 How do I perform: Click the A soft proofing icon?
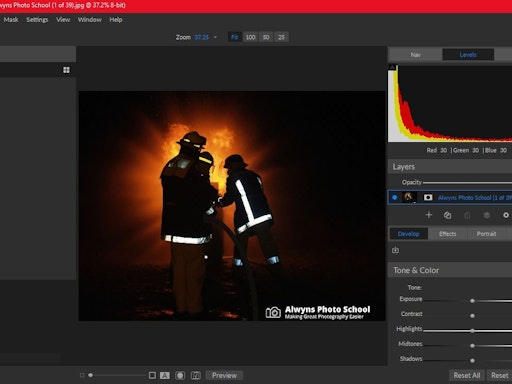click(x=165, y=375)
